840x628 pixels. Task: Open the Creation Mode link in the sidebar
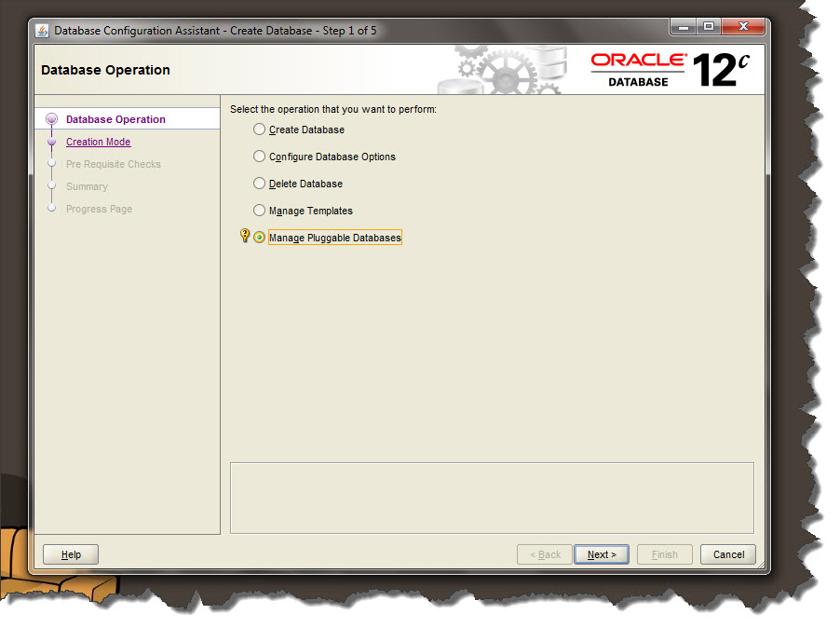(98, 142)
